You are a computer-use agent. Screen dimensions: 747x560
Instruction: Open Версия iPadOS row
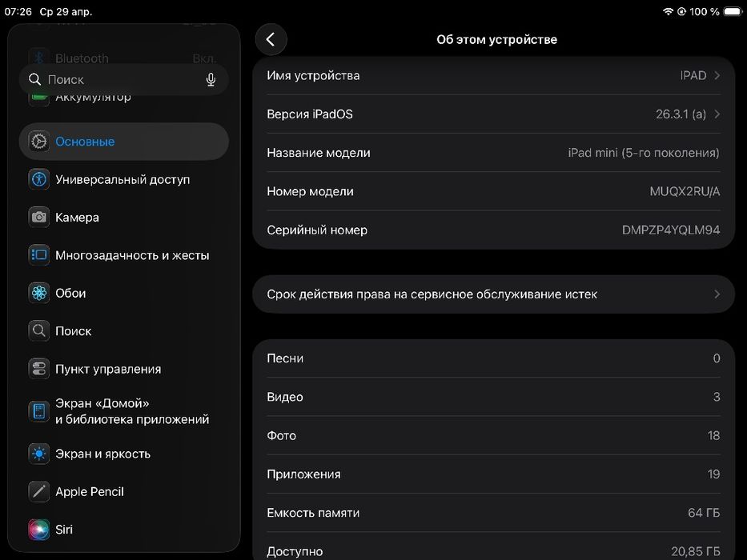coord(493,114)
